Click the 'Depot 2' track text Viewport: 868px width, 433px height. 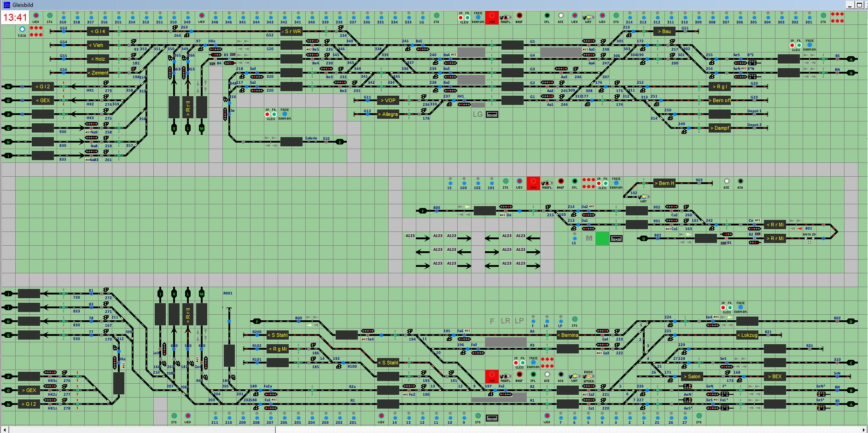(754, 125)
